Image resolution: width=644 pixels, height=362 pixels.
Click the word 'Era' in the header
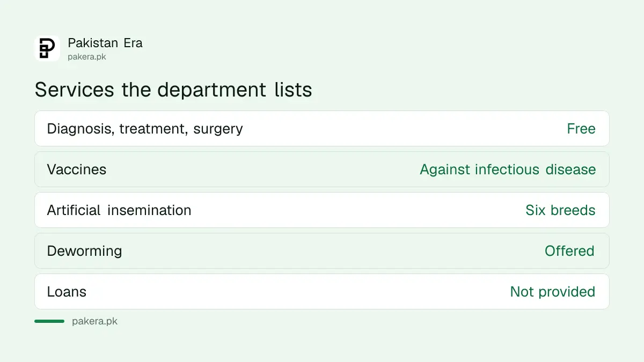133,43
